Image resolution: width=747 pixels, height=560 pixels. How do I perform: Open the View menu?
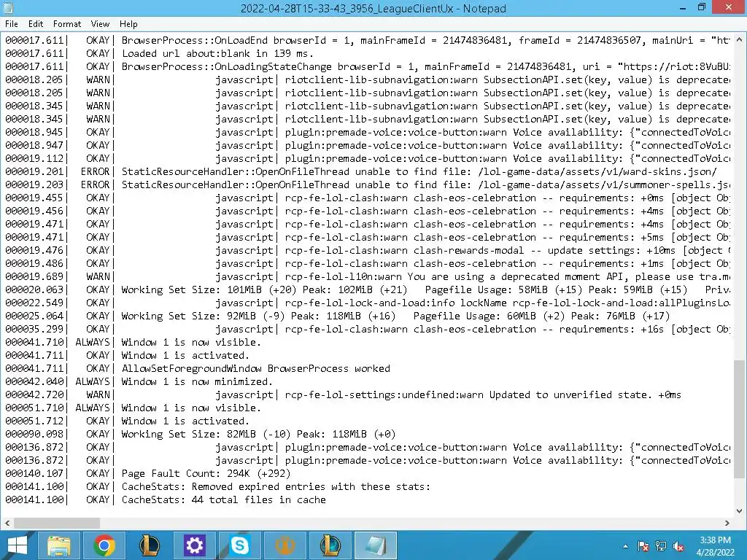(100, 24)
